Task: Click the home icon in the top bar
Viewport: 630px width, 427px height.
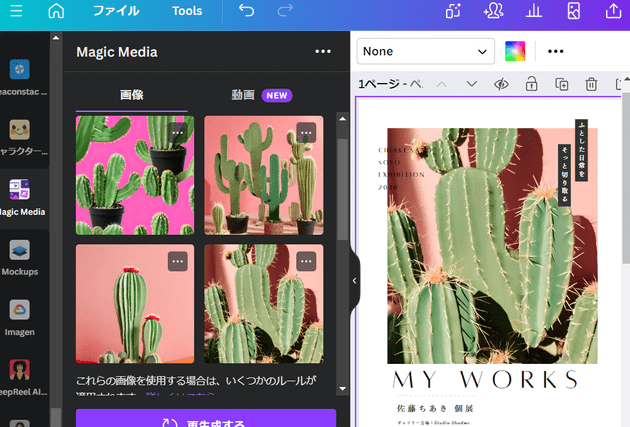Action: [56, 12]
